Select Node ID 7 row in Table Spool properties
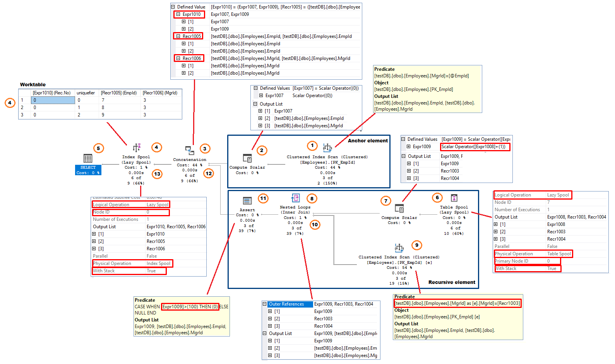Viewport: 615px width, 364px height. coord(550,202)
